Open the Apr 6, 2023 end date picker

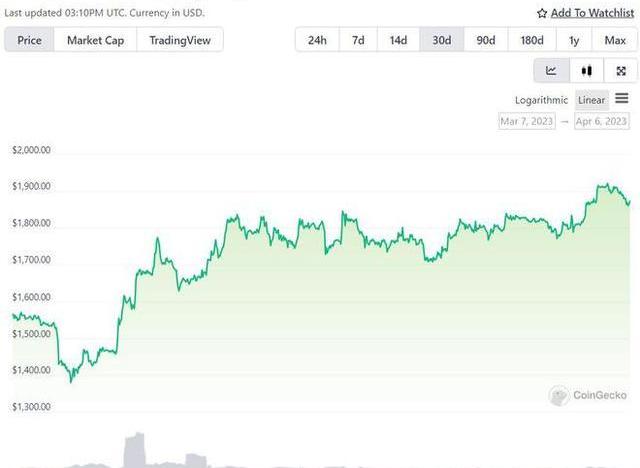tap(602, 121)
